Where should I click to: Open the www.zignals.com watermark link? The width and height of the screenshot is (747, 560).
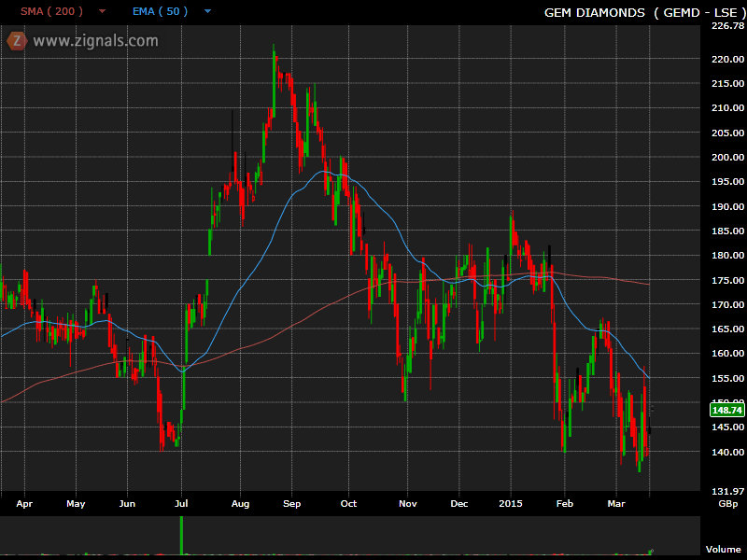pos(95,41)
